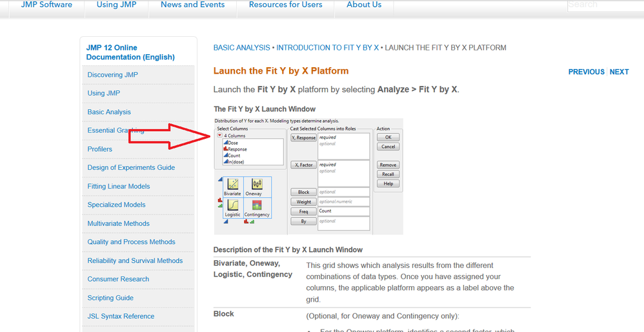Click the Freq role button
The image size is (644, 332).
click(303, 212)
